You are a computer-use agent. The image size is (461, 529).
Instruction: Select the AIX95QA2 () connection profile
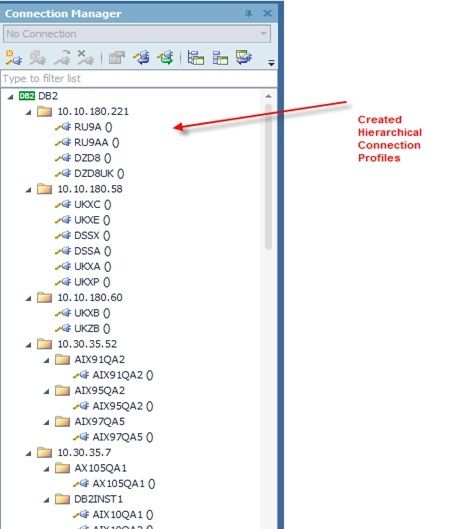point(123,407)
